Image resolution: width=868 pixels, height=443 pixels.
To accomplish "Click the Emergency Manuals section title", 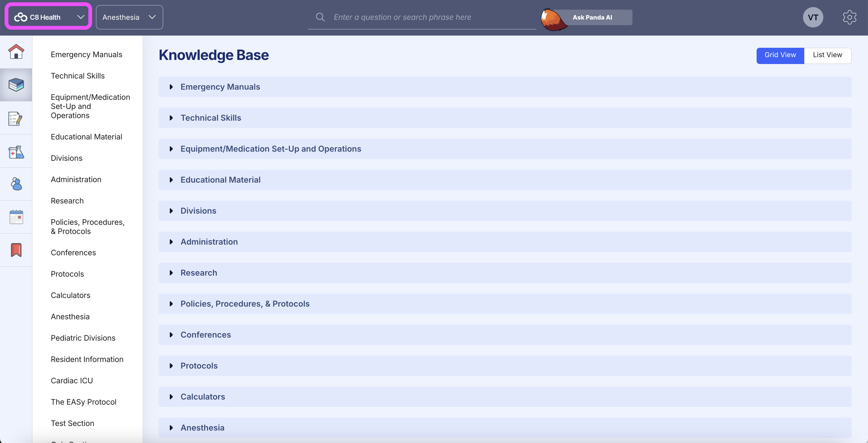I will (220, 87).
